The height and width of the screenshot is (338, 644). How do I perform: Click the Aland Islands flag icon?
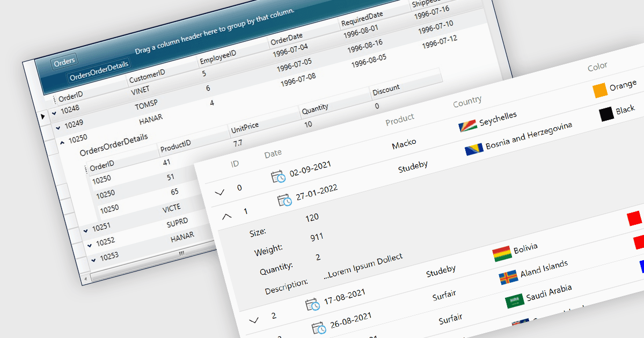tap(508, 277)
